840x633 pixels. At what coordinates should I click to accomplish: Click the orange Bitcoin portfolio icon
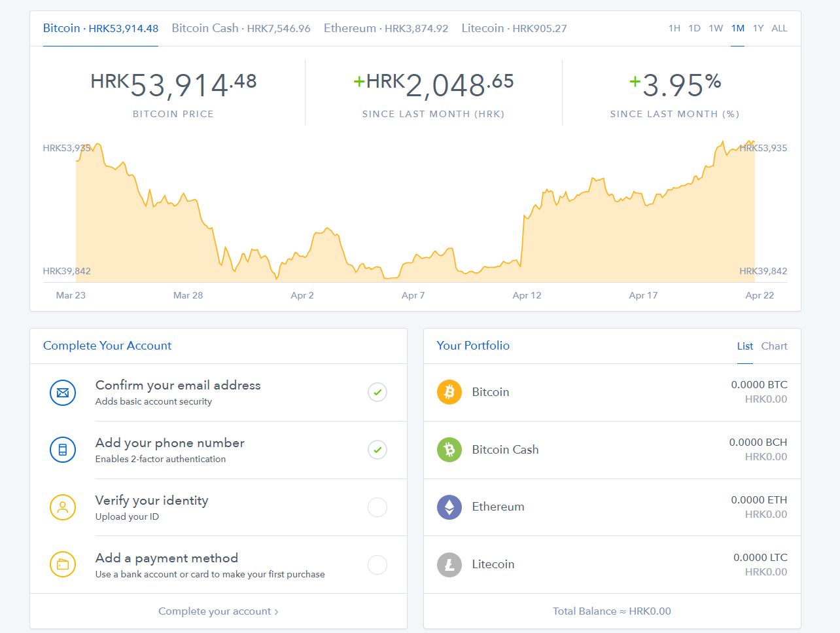point(449,392)
